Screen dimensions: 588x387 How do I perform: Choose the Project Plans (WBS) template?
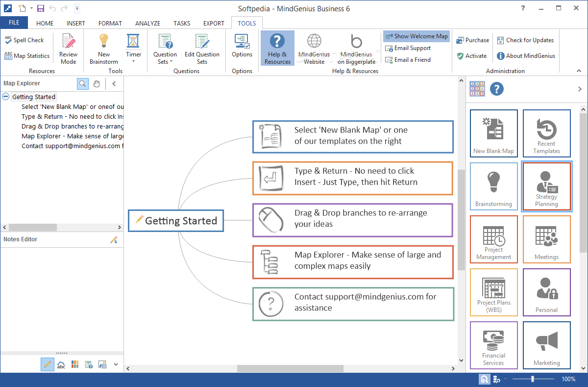click(493, 292)
